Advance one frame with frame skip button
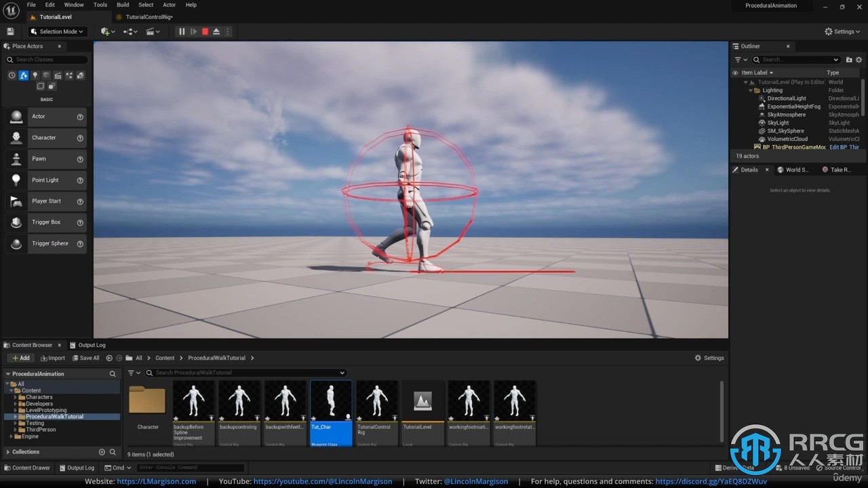The image size is (868, 488). tap(193, 31)
